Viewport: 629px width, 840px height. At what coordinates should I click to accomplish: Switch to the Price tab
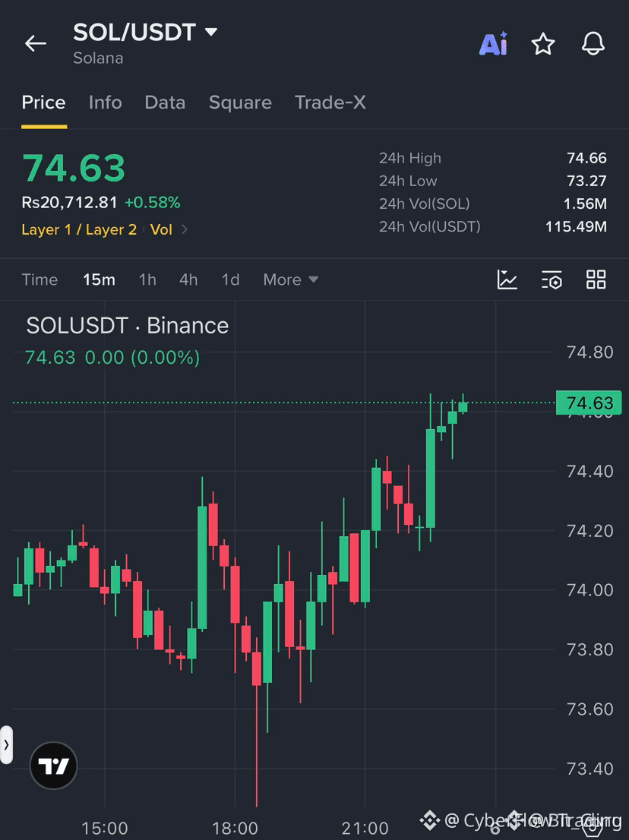[43, 103]
